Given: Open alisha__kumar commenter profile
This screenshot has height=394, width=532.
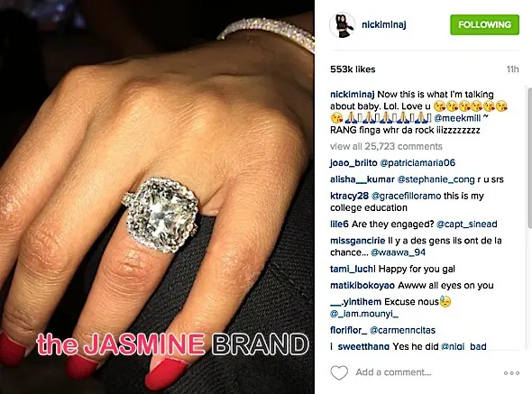Looking at the screenshot, I should point(362,179).
